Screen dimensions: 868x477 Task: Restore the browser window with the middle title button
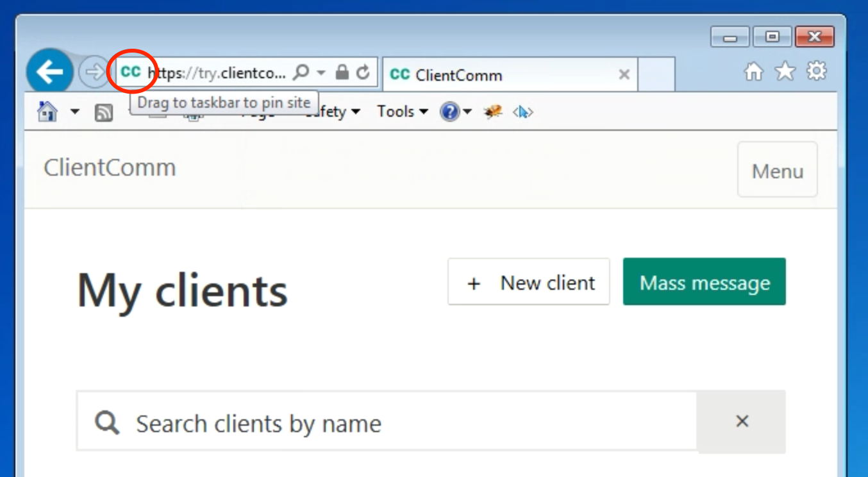[x=772, y=37]
